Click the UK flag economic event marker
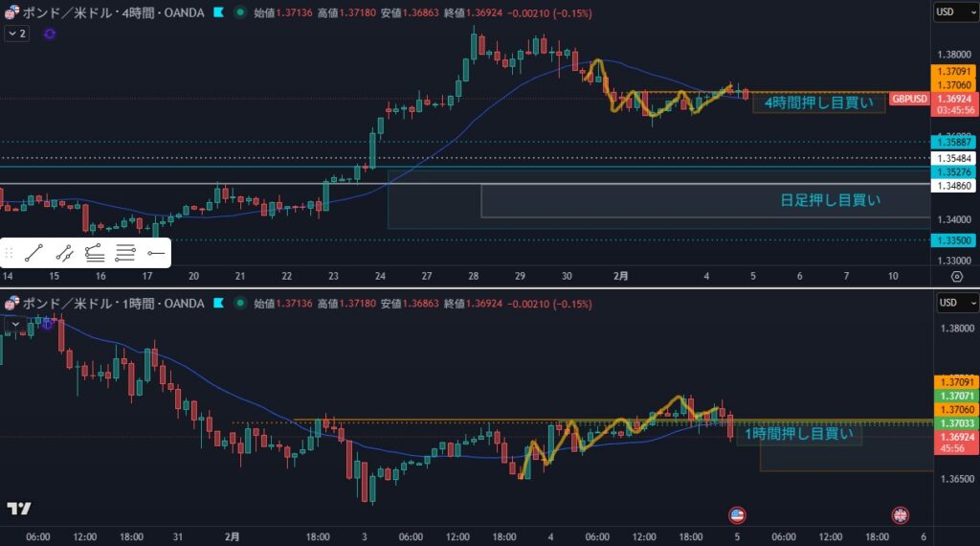 click(900, 514)
